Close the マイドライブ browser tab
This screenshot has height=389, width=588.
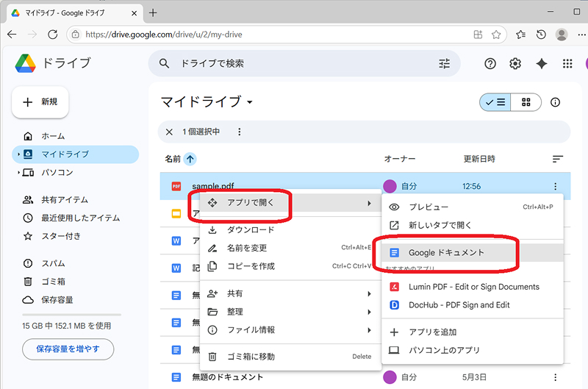coord(135,13)
